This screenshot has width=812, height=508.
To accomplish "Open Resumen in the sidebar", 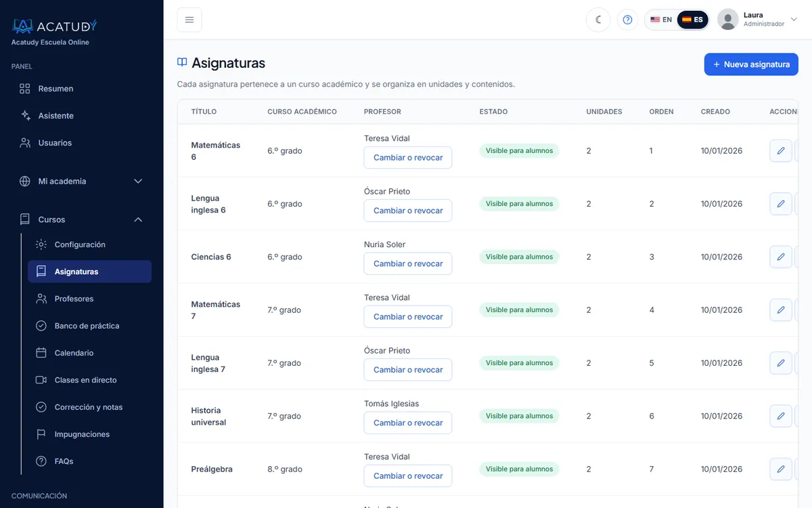I will tap(82, 89).
